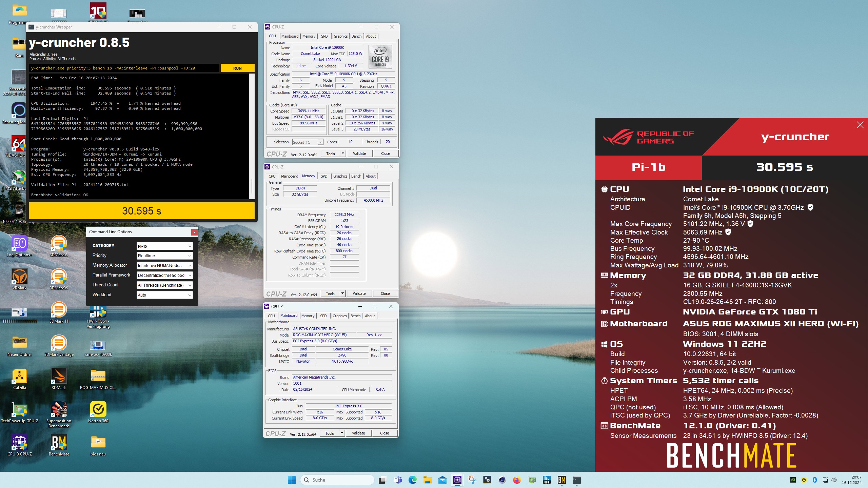Click Validate in the CPU-Z Mainboard window
This screenshot has height=488, width=868.
[x=358, y=433]
